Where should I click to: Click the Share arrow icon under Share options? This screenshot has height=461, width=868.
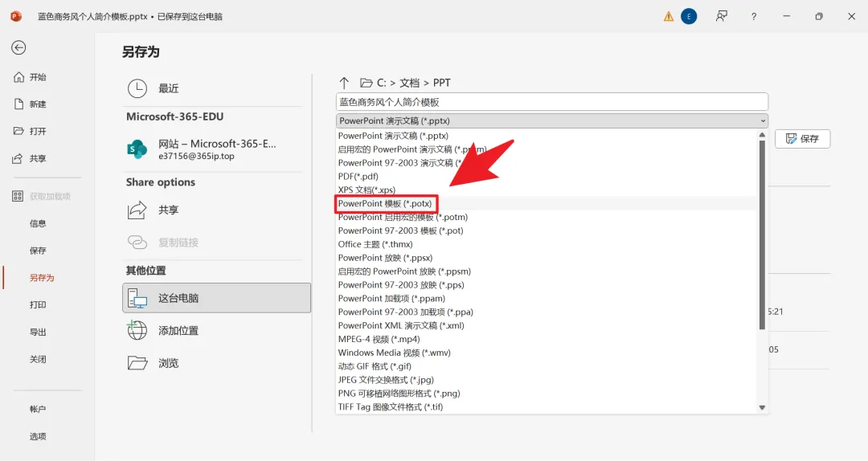tap(137, 210)
